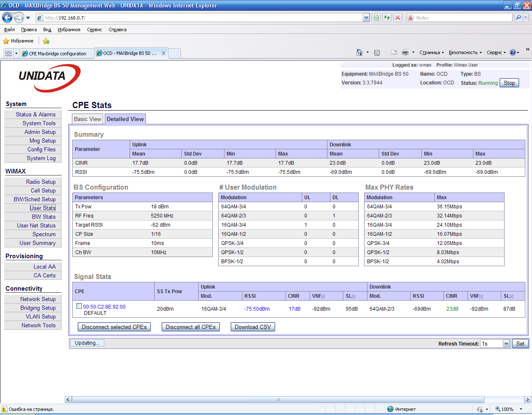Open the Spectrum link in sidebar
The image size is (532, 415).
pyautogui.click(x=44, y=234)
